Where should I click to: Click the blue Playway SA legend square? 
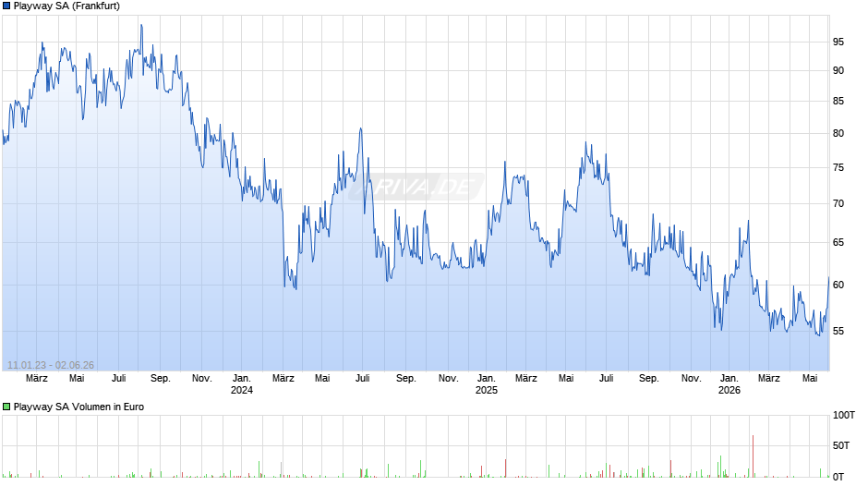6,6
